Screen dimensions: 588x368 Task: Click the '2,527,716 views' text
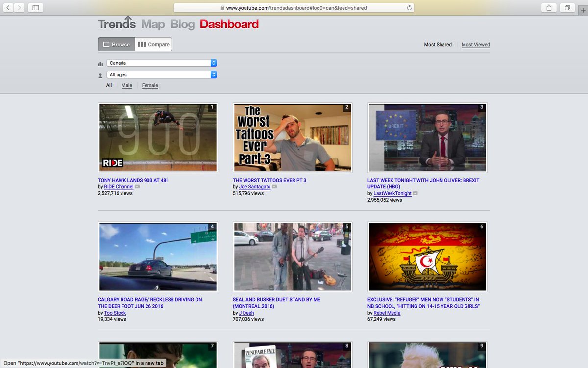[115, 193]
